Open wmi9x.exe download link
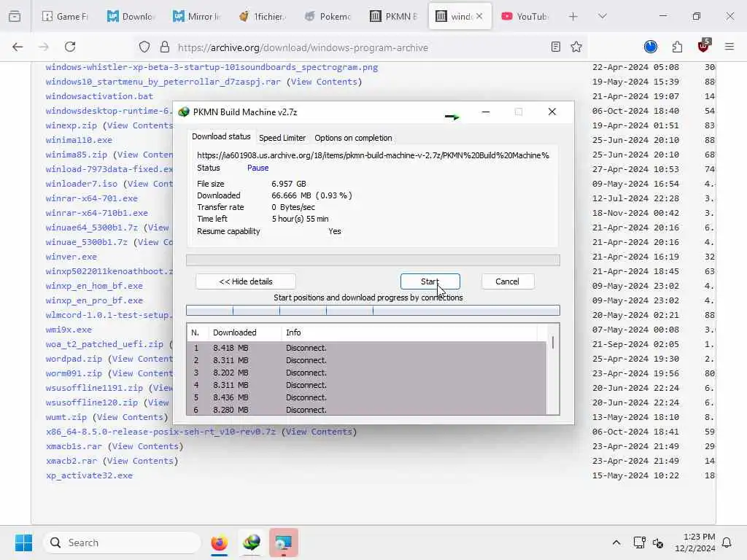This screenshot has width=747, height=560. pyautogui.click(x=69, y=330)
